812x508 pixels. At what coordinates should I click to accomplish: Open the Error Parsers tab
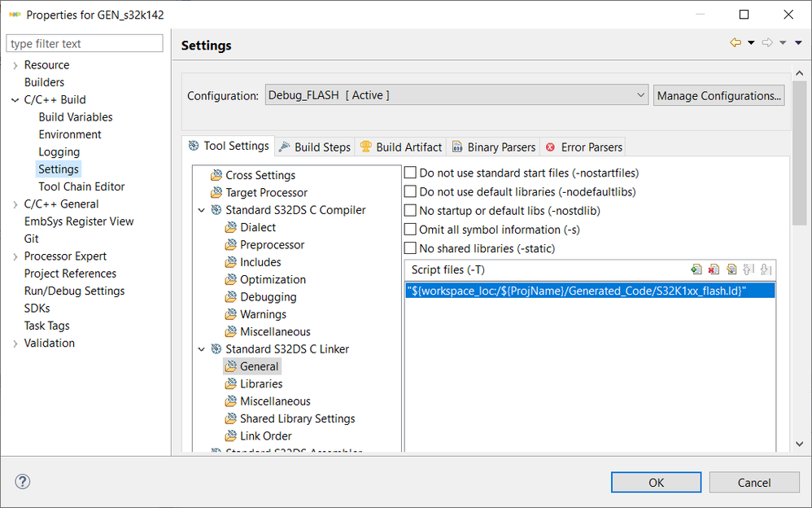(x=583, y=147)
